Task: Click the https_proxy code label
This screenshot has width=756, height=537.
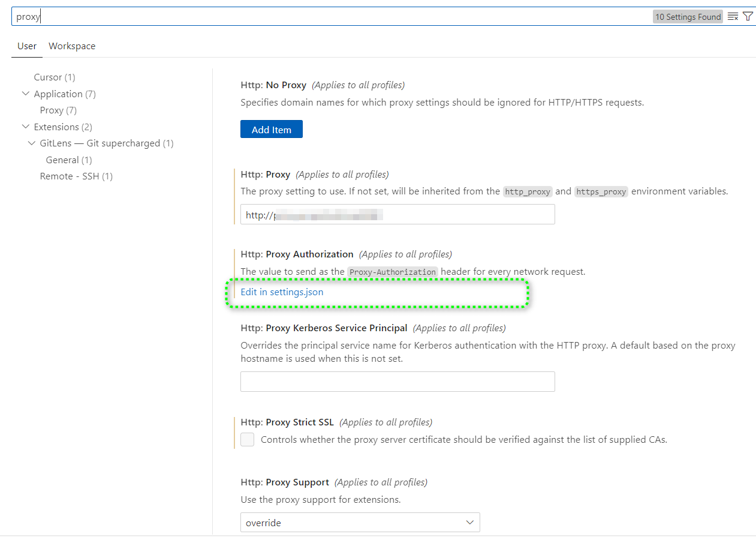Action: (601, 192)
